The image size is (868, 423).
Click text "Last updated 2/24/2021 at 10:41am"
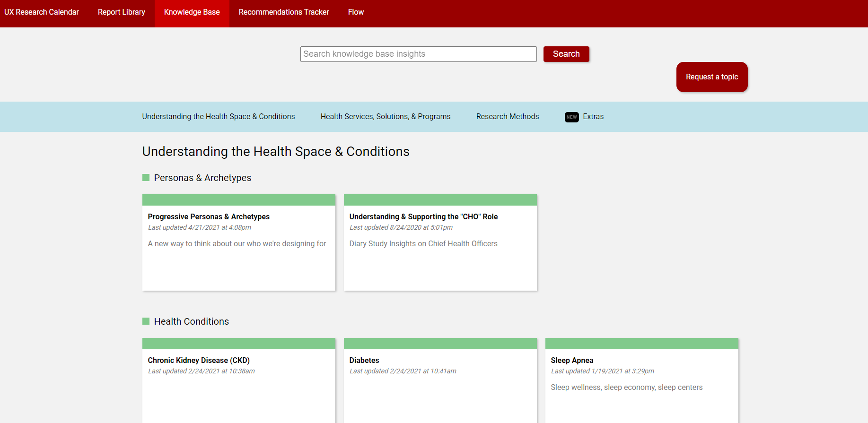tap(403, 371)
